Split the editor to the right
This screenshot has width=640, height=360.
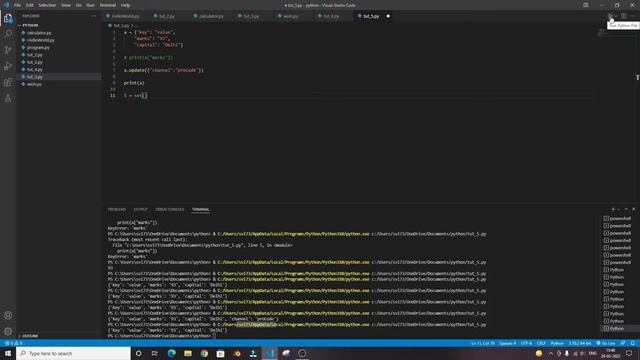point(624,16)
